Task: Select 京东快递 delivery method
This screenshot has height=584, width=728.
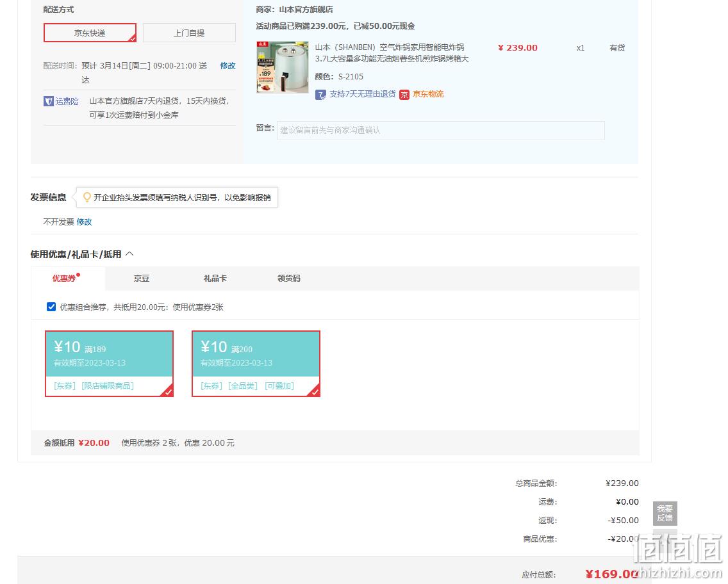Action: 90,33
